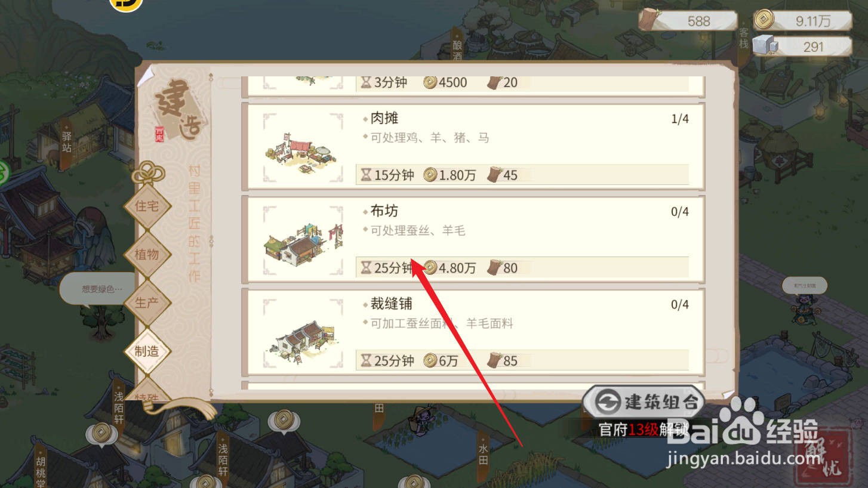
Task: Click the 肉摊 building thumbnail
Action: coord(303,147)
